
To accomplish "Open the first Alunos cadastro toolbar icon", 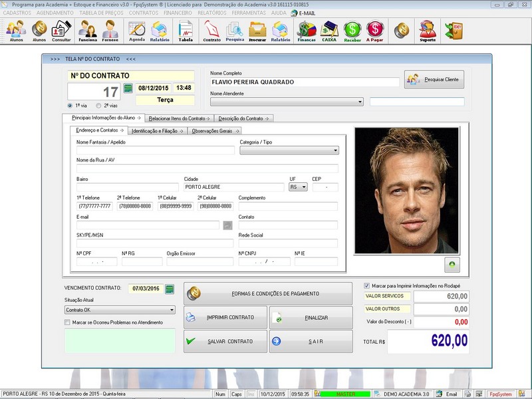I will click(x=16, y=31).
